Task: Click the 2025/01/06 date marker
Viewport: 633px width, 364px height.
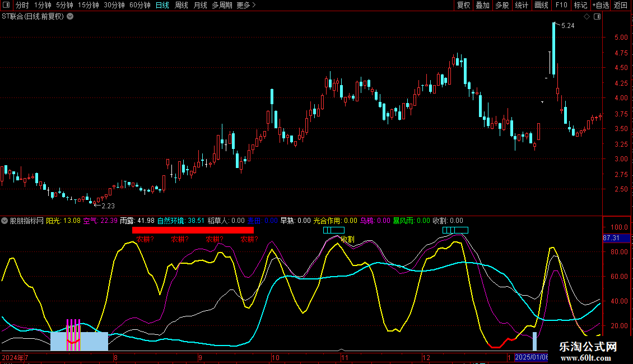Action: (531, 357)
